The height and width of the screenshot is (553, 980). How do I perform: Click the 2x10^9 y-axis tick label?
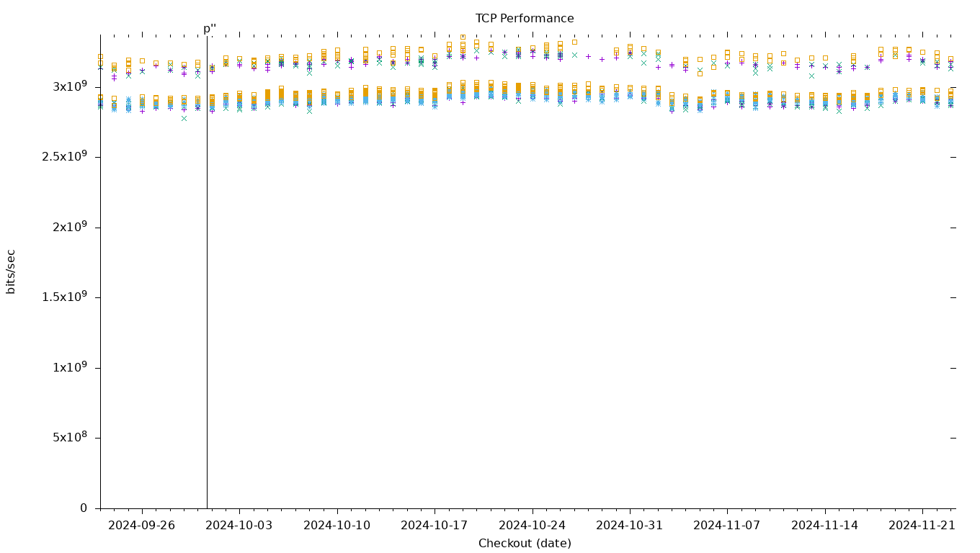70,227
